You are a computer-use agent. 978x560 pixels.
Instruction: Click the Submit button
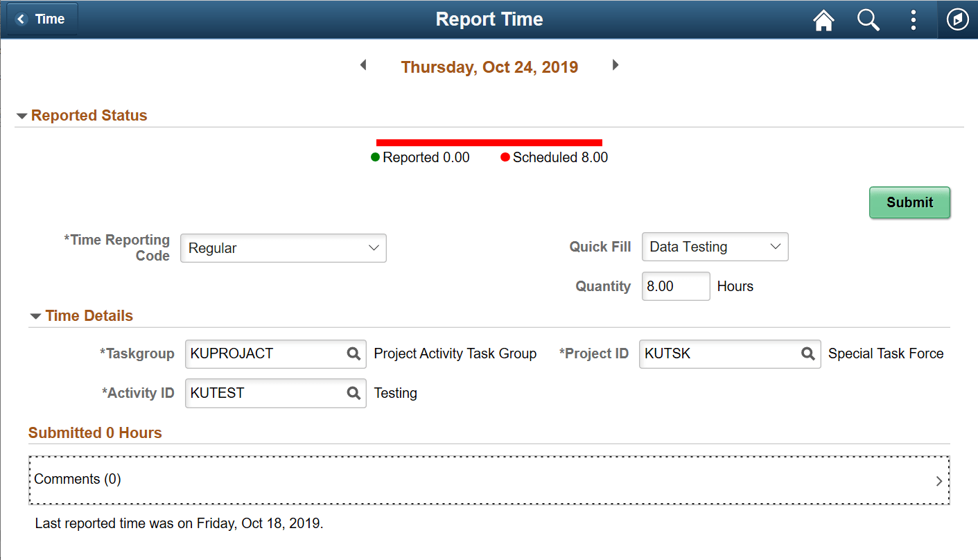(x=909, y=202)
